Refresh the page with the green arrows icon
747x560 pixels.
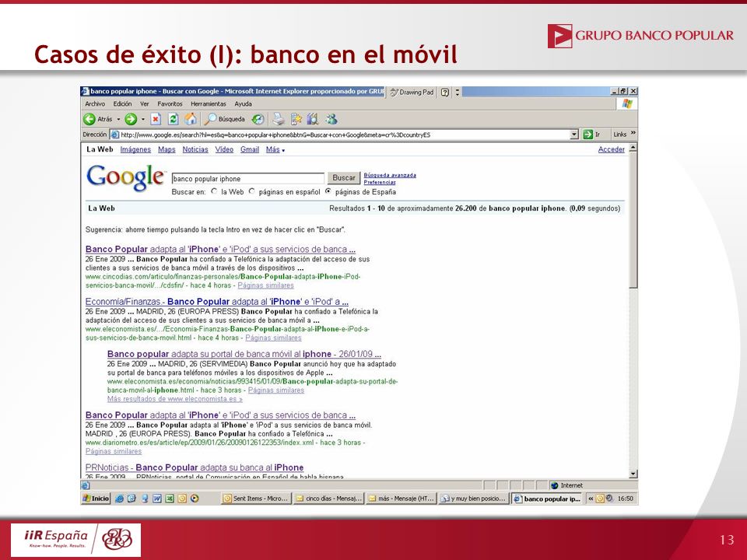click(x=173, y=119)
